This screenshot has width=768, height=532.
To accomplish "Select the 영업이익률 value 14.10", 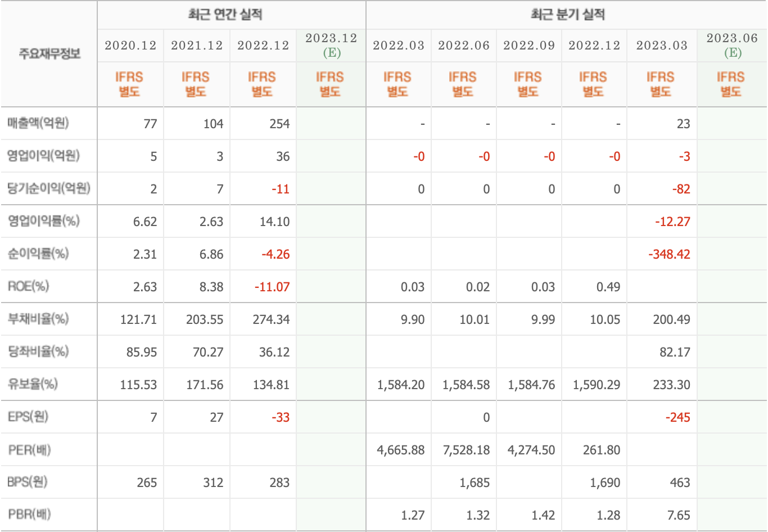I will coord(275,222).
